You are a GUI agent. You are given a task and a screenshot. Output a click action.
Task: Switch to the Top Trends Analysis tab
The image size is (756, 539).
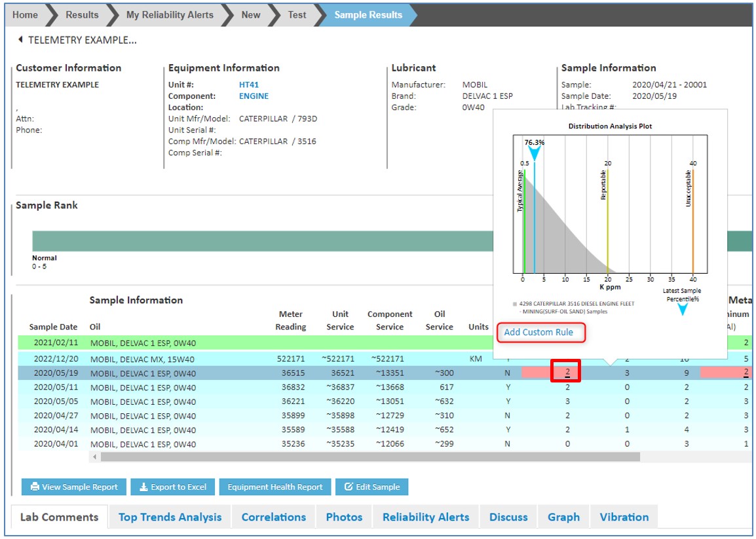coord(170,517)
